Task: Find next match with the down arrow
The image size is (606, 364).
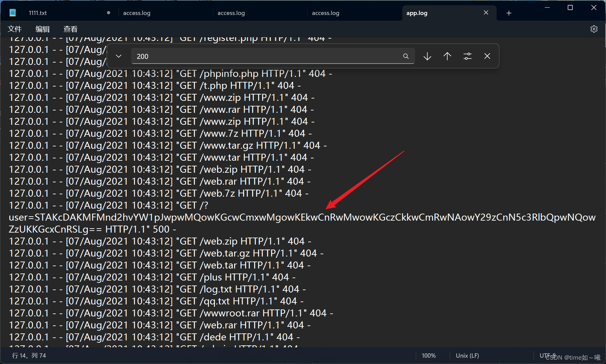Action: click(x=427, y=56)
